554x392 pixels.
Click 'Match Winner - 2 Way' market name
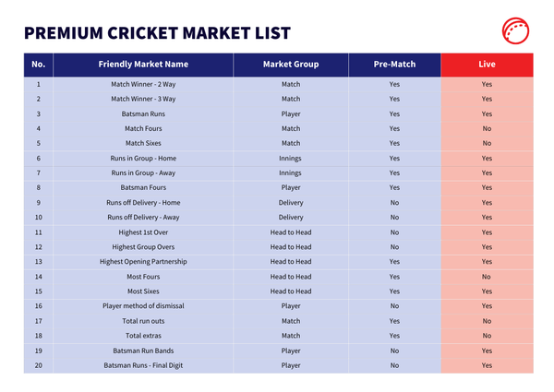(143, 84)
